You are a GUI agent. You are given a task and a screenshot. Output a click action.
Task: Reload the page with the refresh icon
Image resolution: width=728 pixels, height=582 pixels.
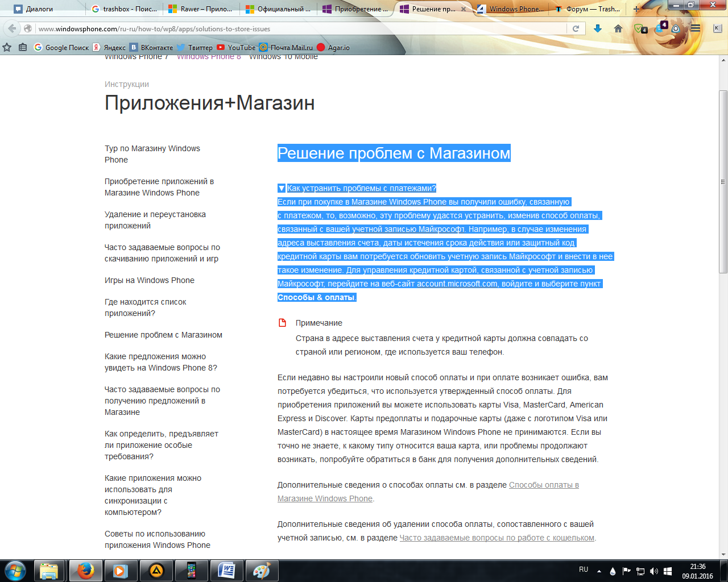576,28
